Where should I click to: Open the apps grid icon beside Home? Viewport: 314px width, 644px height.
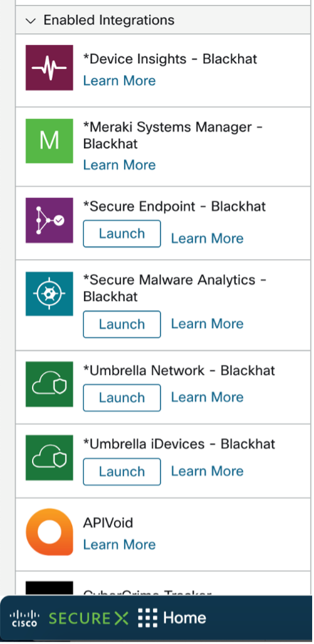coord(148,618)
